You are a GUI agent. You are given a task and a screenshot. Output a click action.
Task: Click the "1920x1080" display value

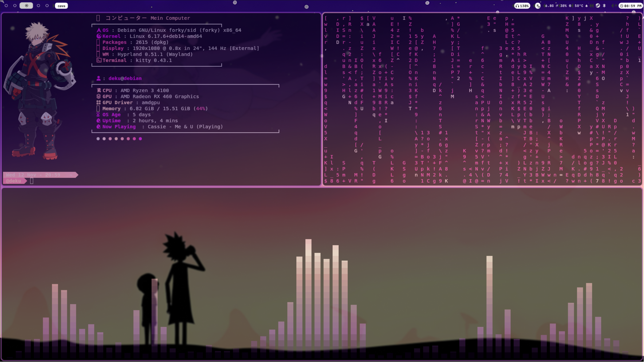tap(146, 48)
